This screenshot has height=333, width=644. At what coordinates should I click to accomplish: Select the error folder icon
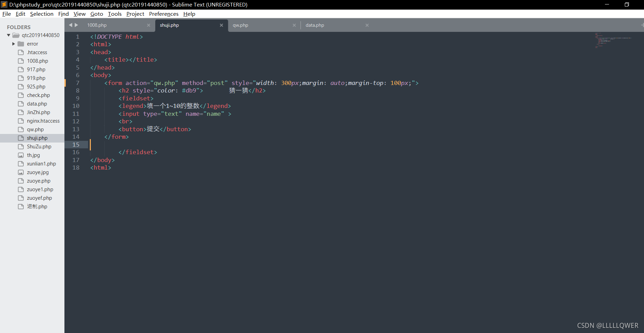21,44
